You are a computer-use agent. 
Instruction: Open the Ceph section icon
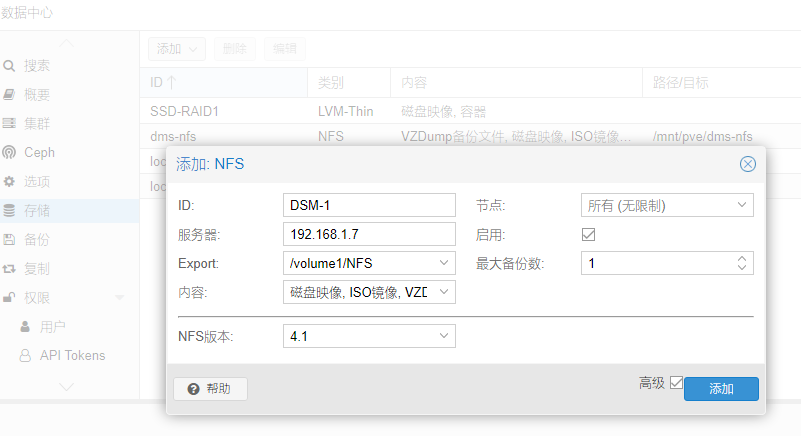point(9,152)
